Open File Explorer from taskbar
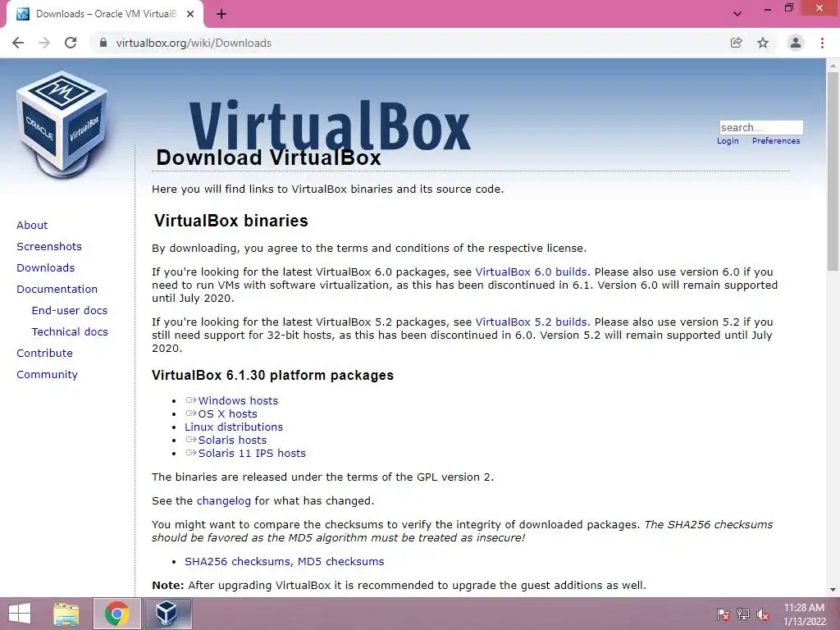Screen dimensions: 840x630 coord(66,614)
